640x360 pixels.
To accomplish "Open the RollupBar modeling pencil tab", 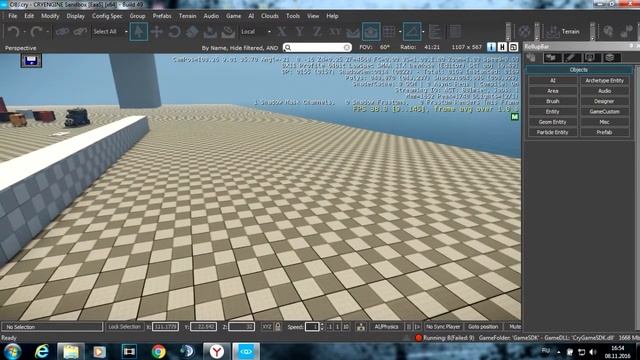I will point(572,58).
